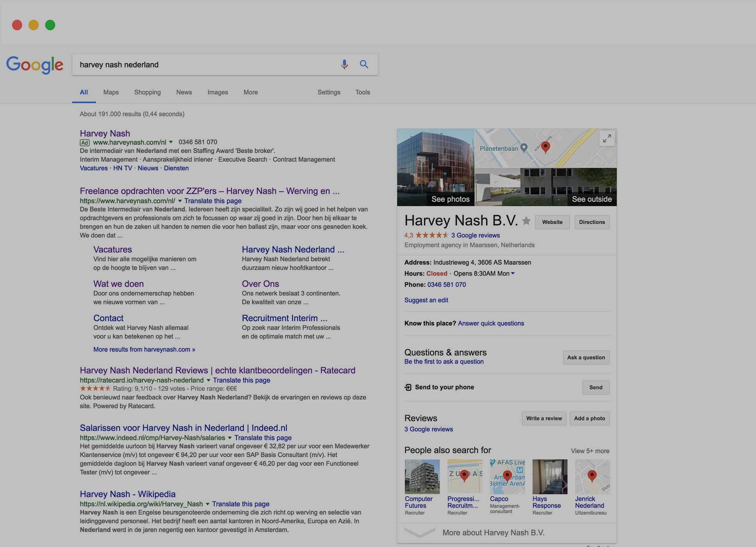Open Jenrick Nederland map thumbnail
Viewport: 756px width, 547px height.
click(592, 477)
